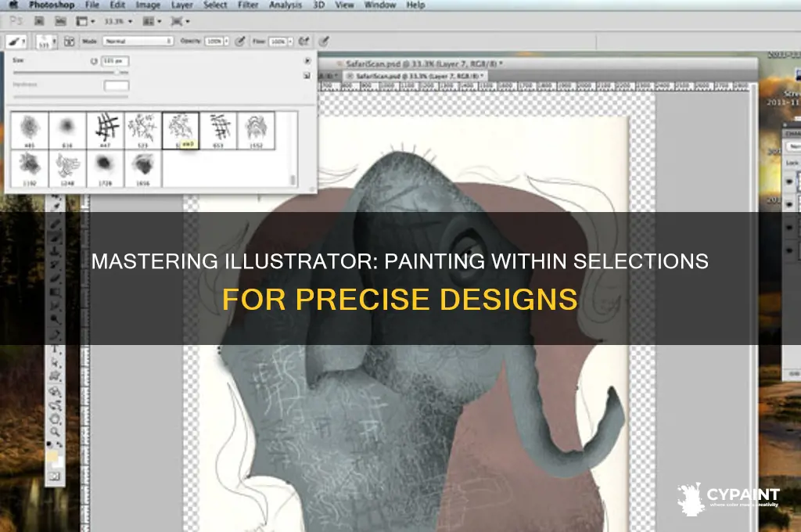Select the 3D Object Rotate tool

(x=55, y=391)
